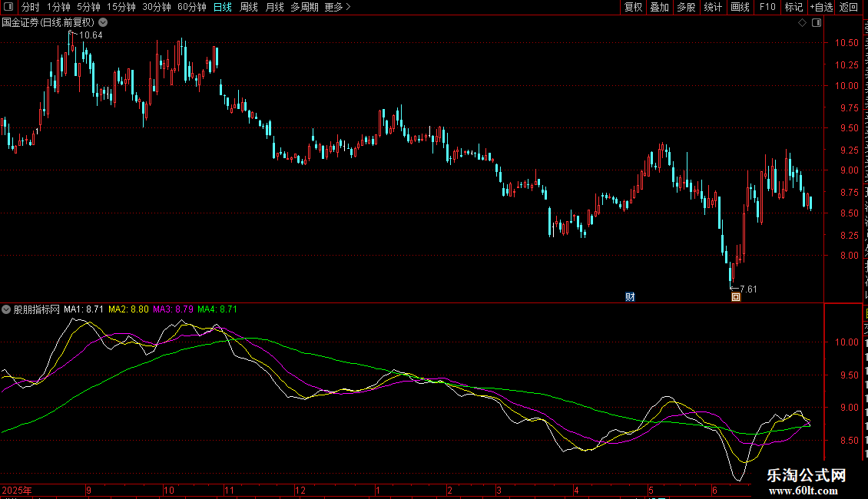
Task: Click the 2025年 label on time axis
Action: [x=17, y=490]
